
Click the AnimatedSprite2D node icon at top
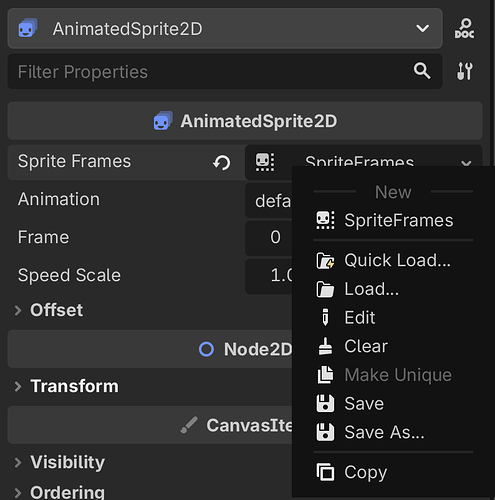point(28,28)
